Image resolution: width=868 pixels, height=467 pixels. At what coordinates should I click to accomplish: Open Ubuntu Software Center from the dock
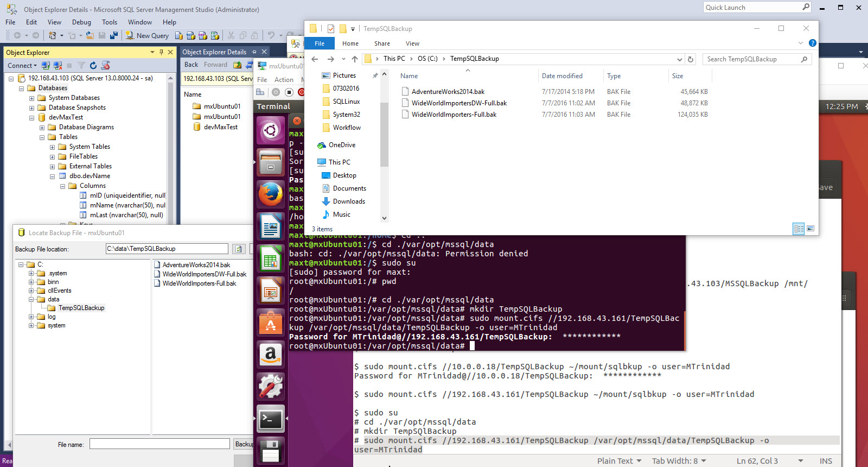(x=271, y=323)
